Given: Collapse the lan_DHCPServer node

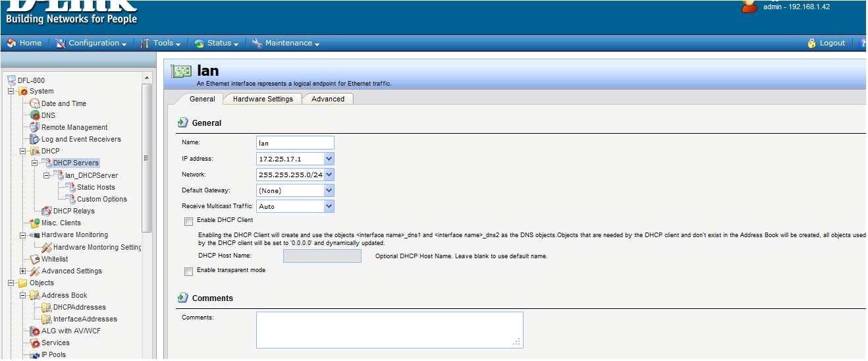Looking at the screenshot, I should point(47,175).
